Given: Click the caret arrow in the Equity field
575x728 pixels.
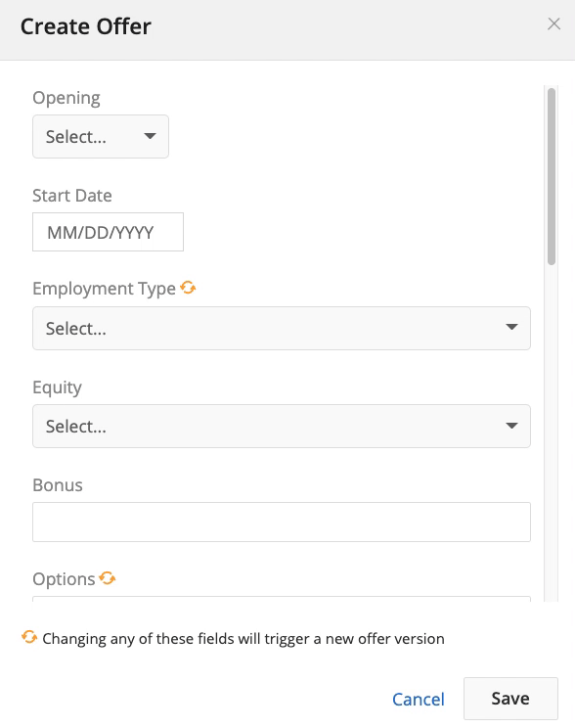Looking at the screenshot, I should [x=511, y=426].
